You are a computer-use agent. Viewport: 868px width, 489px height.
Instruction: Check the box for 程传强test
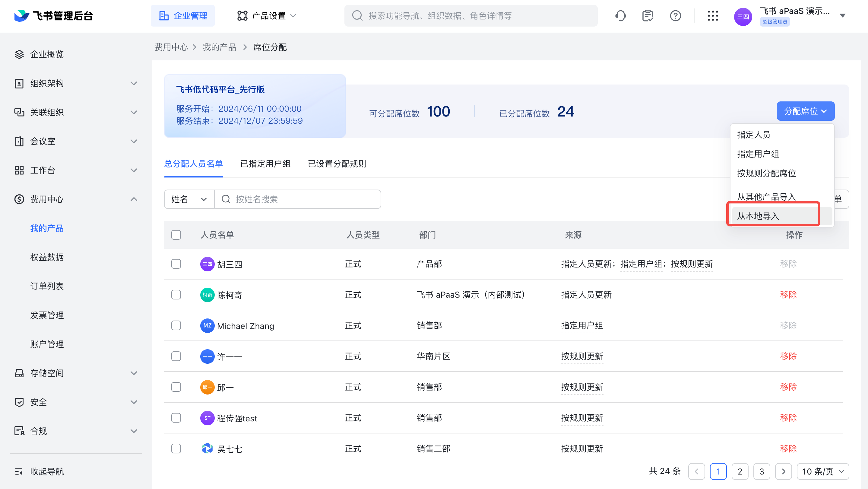click(176, 418)
